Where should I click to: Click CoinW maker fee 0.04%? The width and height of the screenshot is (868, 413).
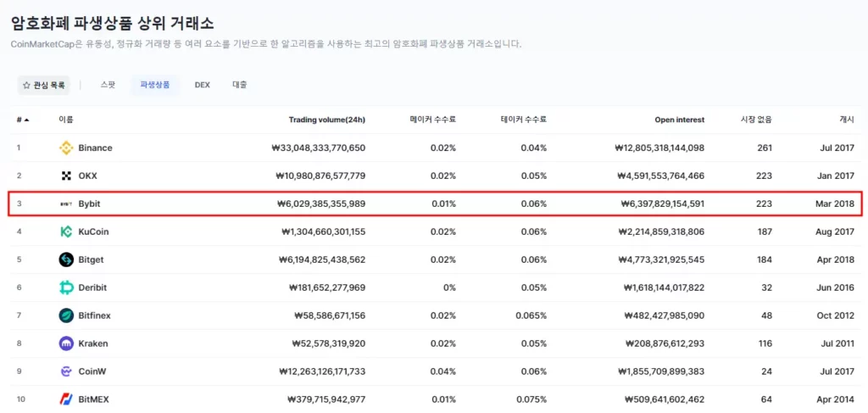click(443, 371)
